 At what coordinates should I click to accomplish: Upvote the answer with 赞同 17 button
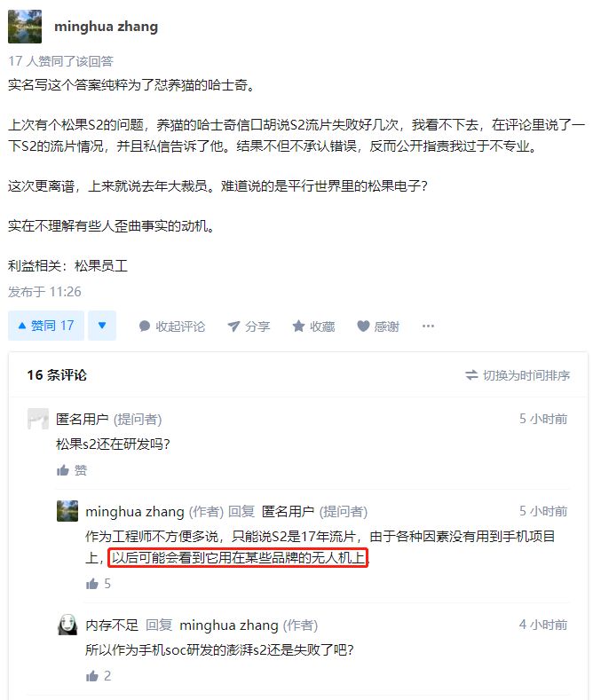point(46,326)
